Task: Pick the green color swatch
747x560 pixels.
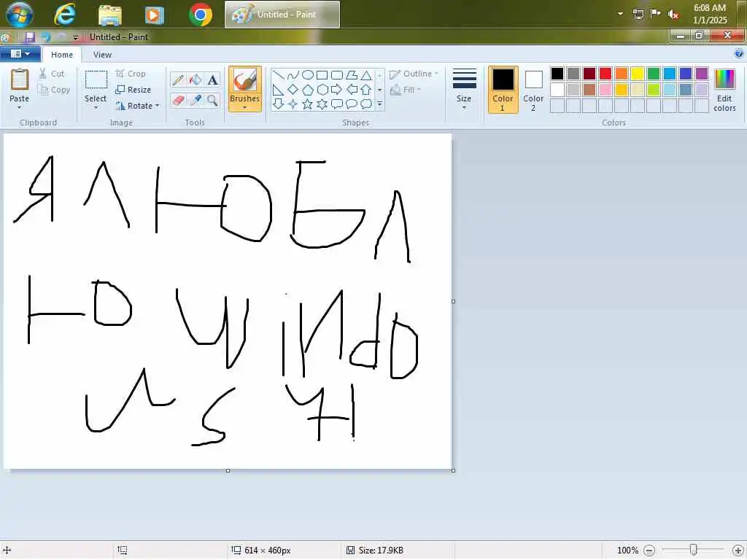Action: tap(654, 74)
